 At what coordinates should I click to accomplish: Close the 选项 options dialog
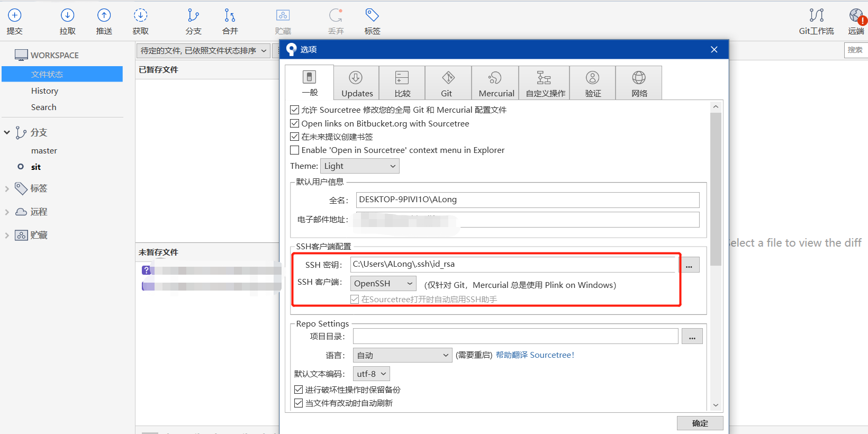(714, 50)
